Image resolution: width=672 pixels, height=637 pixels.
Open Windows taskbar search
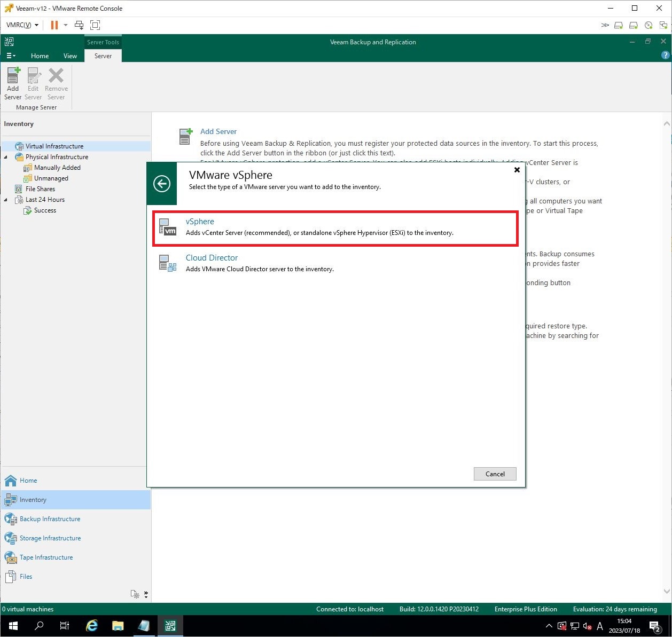(x=38, y=626)
